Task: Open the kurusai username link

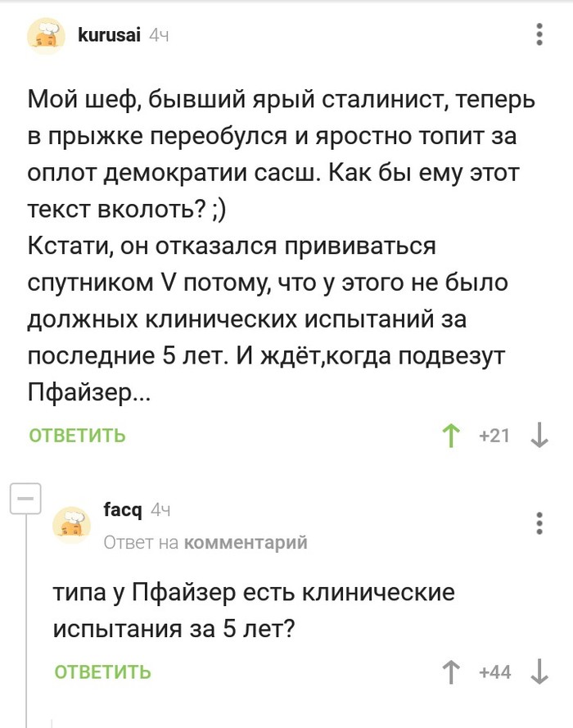Action: click(x=110, y=34)
